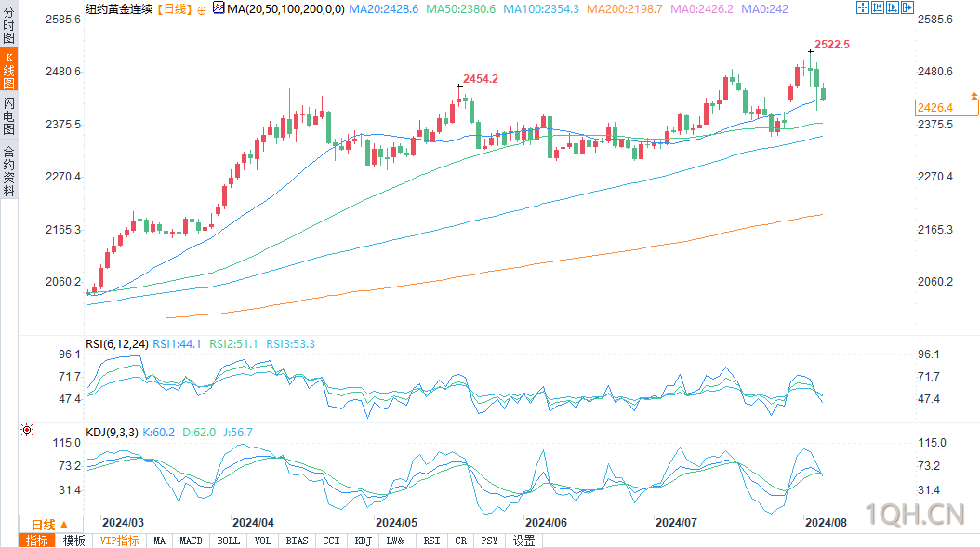Select the MACD indicator button
Viewport: 980px width, 548px height.
pos(191,541)
